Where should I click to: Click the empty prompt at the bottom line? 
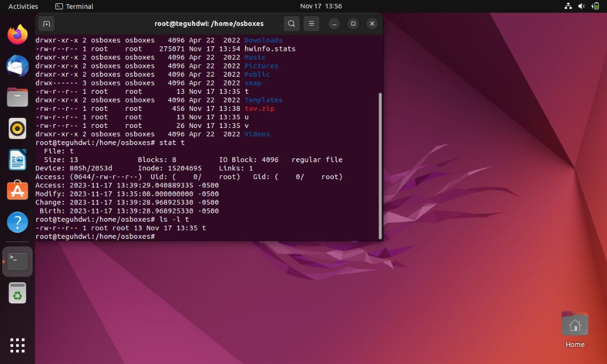[x=97, y=237]
